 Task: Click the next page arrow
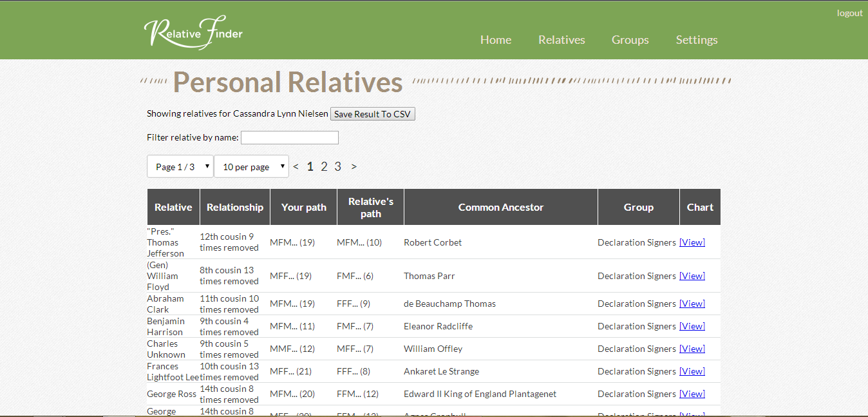(x=354, y=166)
